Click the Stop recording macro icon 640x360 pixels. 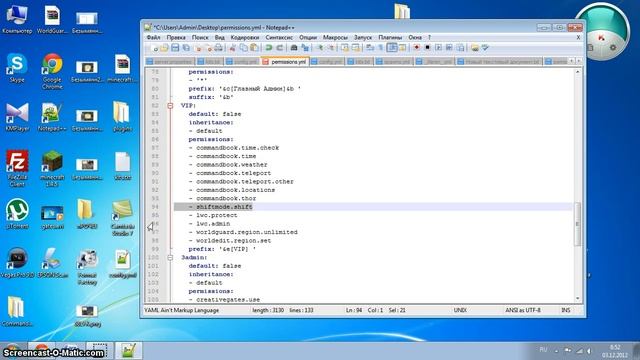tap(427, 48)
